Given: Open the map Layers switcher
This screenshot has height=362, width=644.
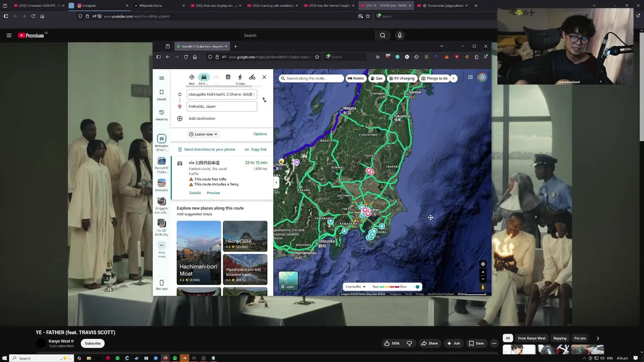Looking at the screenshot, I should [288, 281].
